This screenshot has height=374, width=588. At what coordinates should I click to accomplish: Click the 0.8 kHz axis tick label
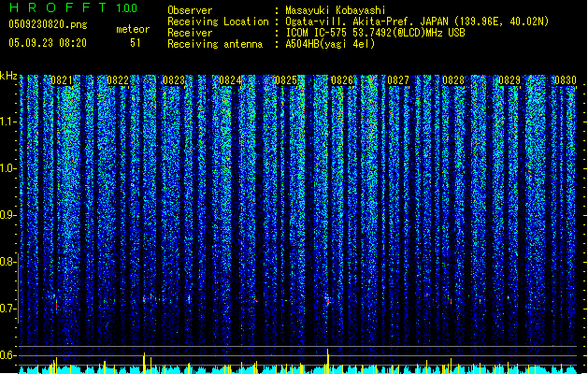tap(7, 262)
